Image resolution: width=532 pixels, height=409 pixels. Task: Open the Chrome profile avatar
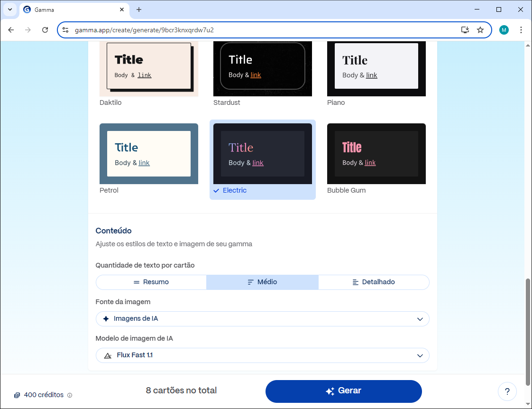point(504,30)
